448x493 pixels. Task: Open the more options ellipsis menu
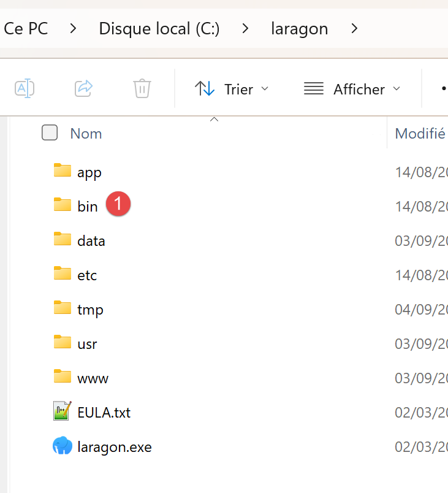444,89
